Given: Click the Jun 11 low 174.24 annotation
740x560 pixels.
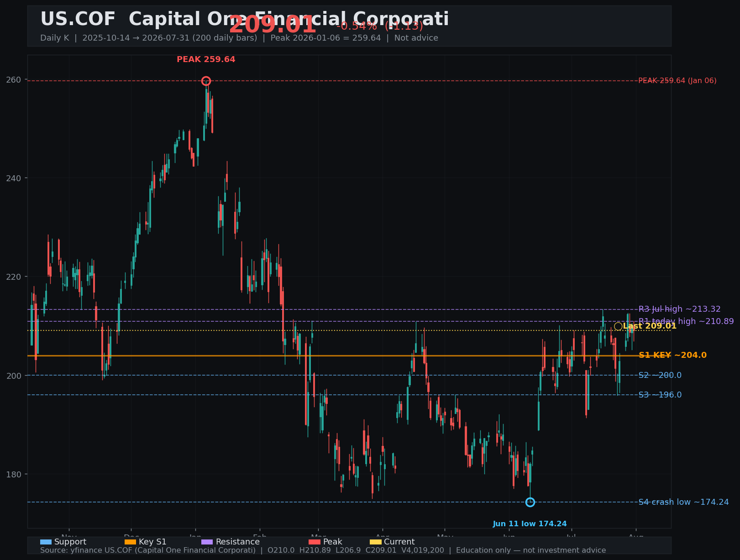Looking at the screenshot, I should (530, 524).
